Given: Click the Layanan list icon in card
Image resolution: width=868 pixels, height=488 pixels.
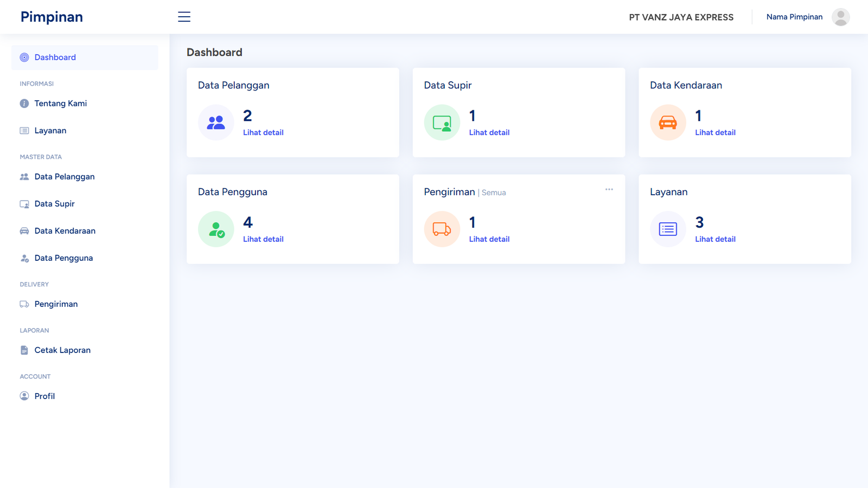Looking at the screenshot, I should 668,229.
